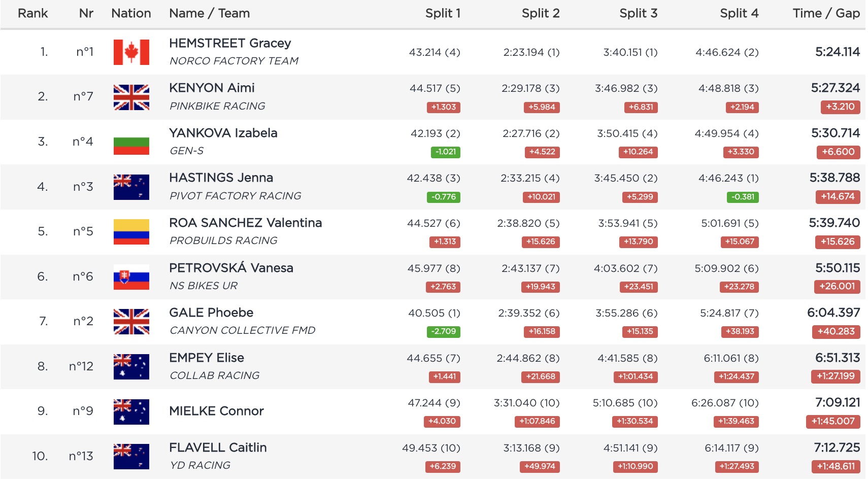Image resolution: width=868 pixels, height=483 pixels.
Task: Click the Rank column header
Action: [32, 13]
